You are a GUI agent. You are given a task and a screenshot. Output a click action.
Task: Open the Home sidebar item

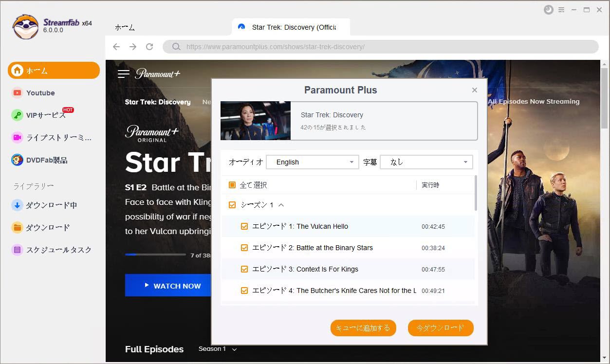[x=54, y=71]
